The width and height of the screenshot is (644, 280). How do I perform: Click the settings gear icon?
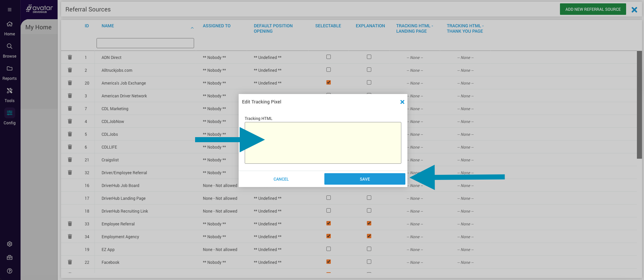point(9,244)
